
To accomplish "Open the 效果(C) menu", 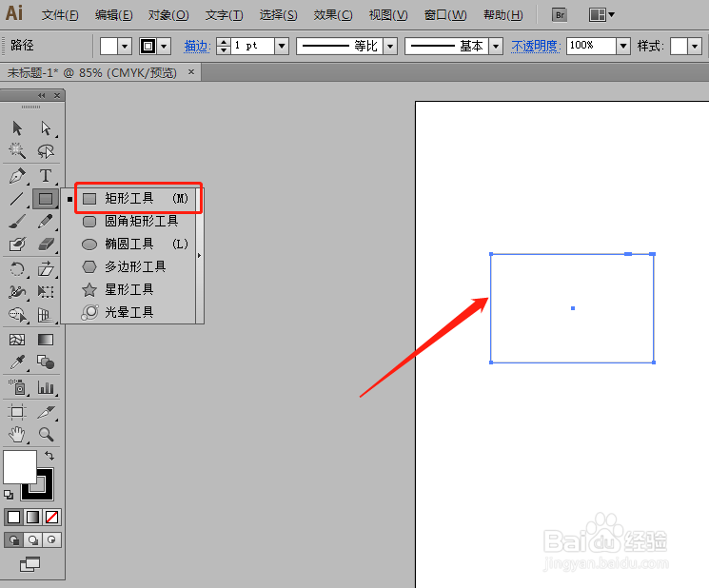I will click(x=333, y=15).
